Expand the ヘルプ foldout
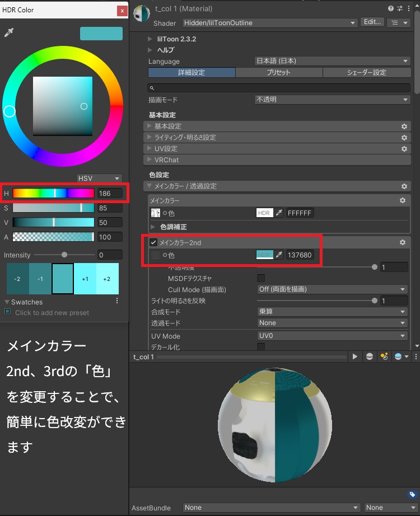This screenshot has width=420, height=516. tap(150, 50)
